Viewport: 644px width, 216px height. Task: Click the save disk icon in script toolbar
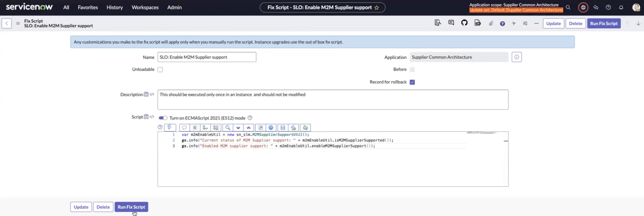(283, 128)
